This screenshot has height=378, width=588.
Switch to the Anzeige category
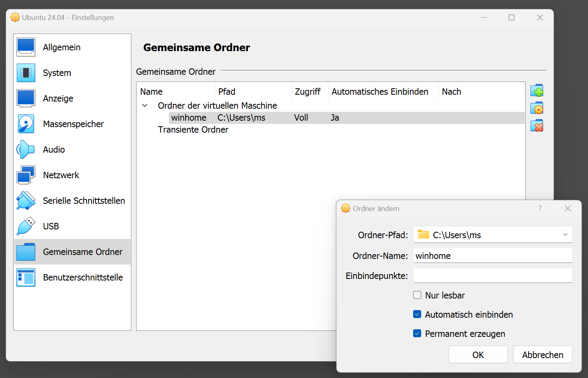pyautogui.click(x=72, y=98)
